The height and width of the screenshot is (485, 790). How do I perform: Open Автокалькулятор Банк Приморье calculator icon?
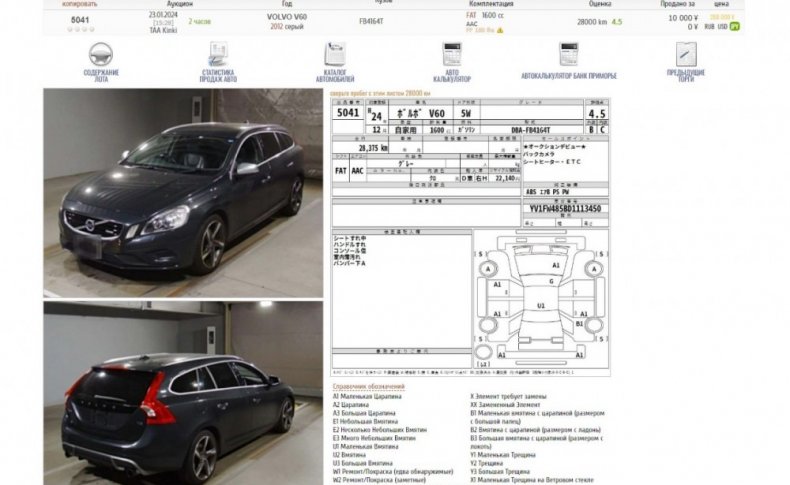pos(569,54)
